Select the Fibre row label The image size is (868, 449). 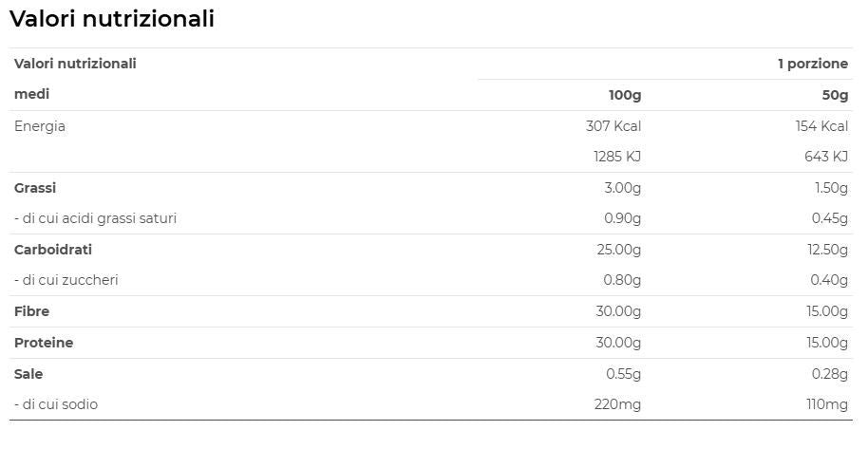click(x=31, y=311)
